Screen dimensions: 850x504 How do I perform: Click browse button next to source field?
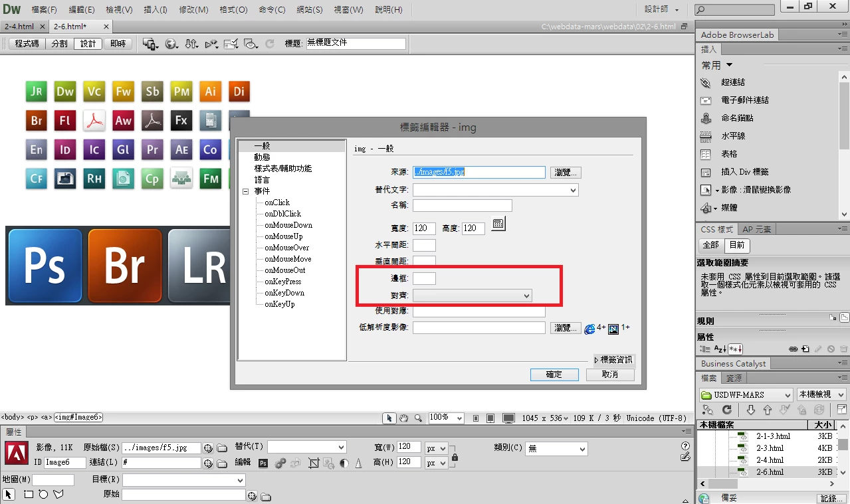coord(566,172)
